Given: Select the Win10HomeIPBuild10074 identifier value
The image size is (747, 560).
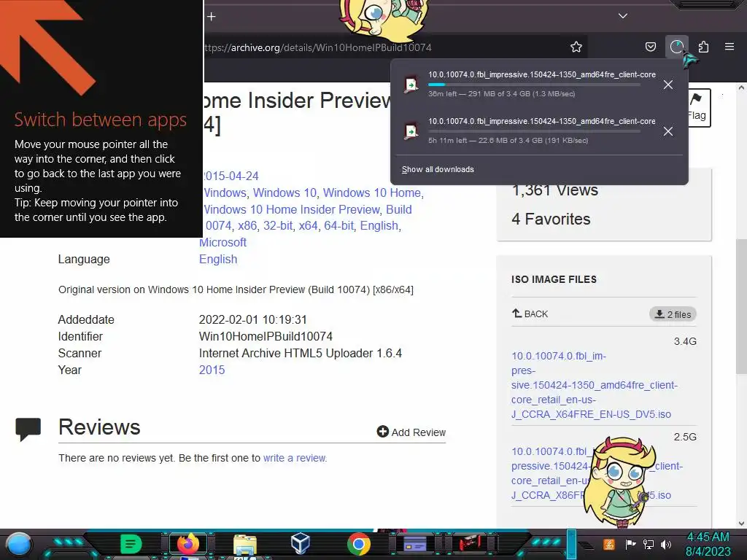Looking at the screenshot, I should click(x=266, y=337).
